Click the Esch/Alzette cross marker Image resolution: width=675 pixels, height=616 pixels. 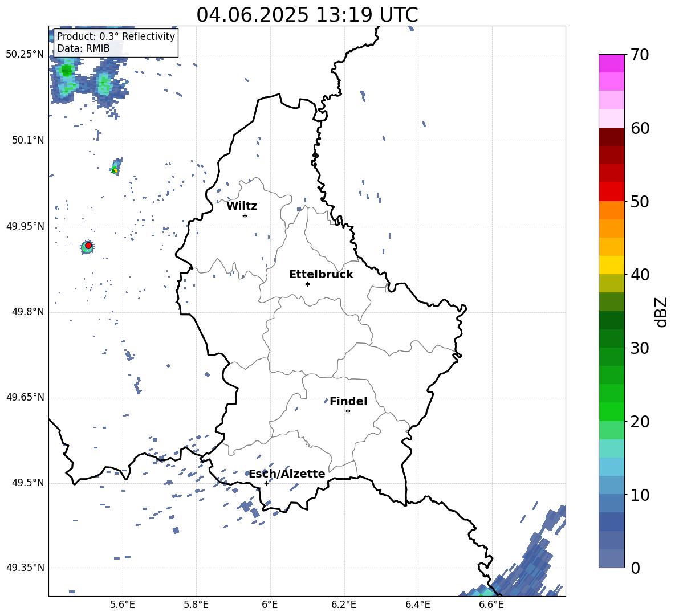[266, 483]
